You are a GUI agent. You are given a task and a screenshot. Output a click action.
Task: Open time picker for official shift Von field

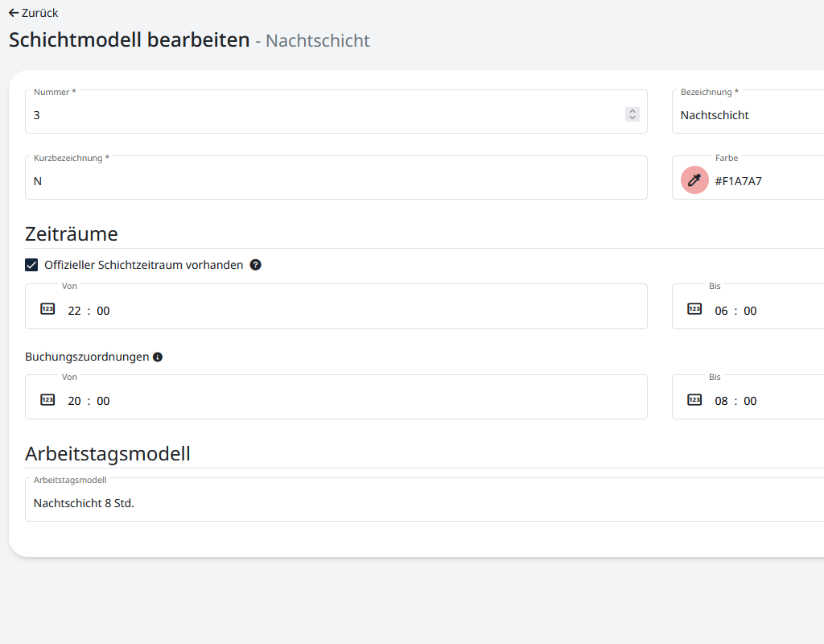pyautogui.click(x=47, y=308)
